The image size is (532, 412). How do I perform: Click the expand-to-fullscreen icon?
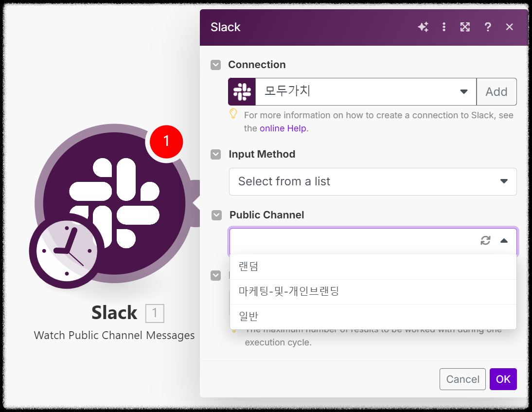tap(465, 27)
